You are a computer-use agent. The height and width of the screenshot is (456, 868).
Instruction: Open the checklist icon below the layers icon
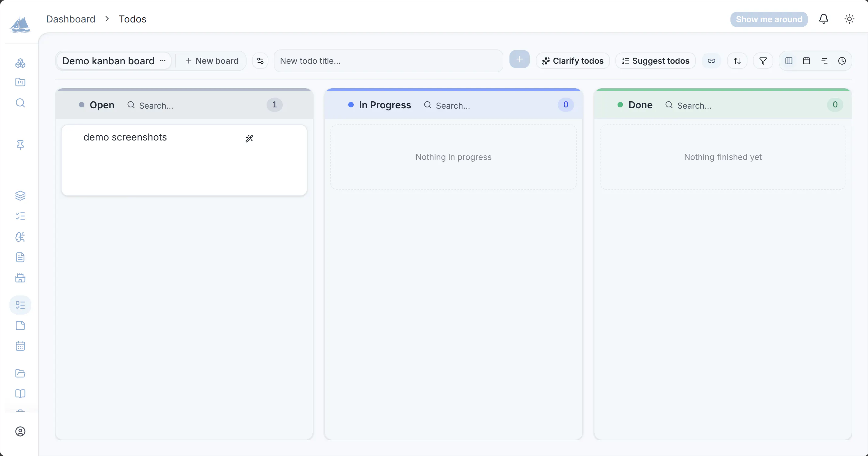tap(20, 216)
